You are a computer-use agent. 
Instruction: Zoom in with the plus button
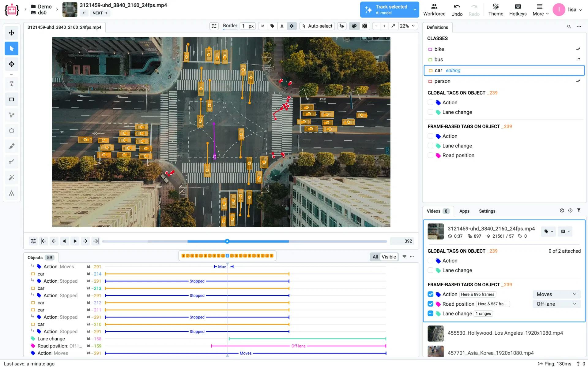click(384, 26)
